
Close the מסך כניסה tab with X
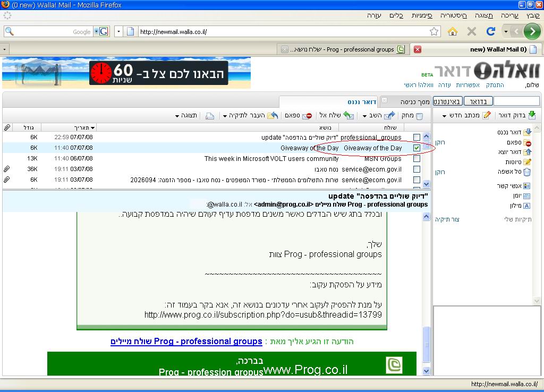(x=385, y=100)
